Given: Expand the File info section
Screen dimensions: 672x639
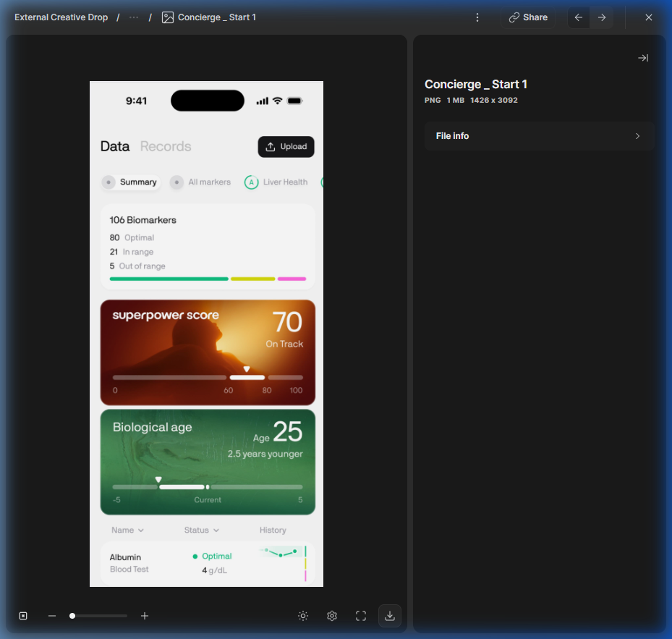Looking at the screenshot, I should click(539, 136).
